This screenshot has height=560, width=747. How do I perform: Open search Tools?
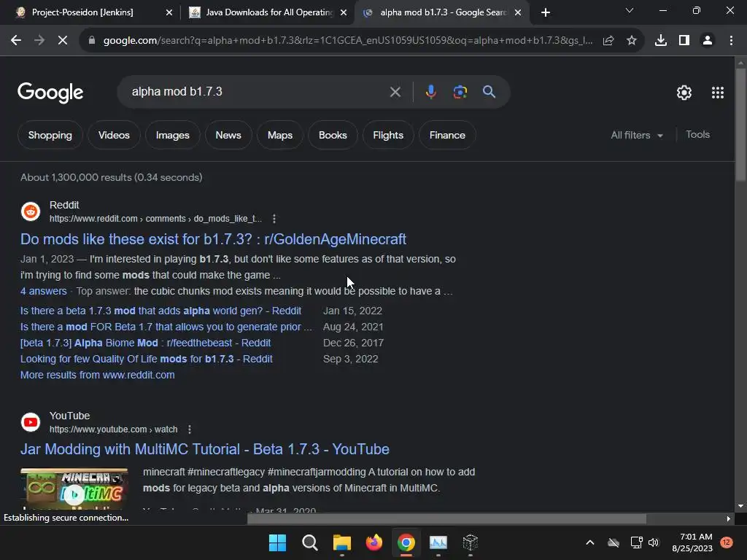pyautogui.click(x=698, y=135)
